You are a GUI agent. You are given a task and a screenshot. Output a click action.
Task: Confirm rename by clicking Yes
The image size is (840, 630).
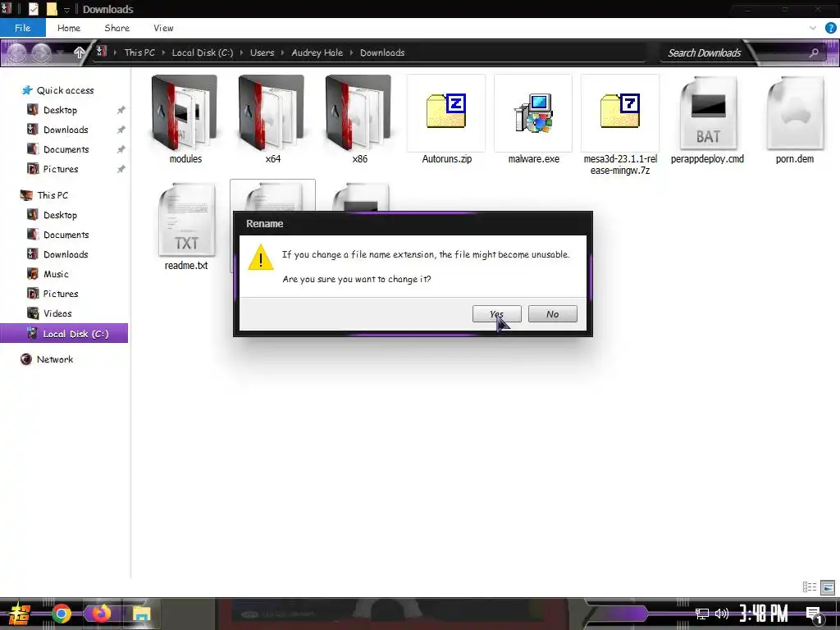click(x=496, y=314)
